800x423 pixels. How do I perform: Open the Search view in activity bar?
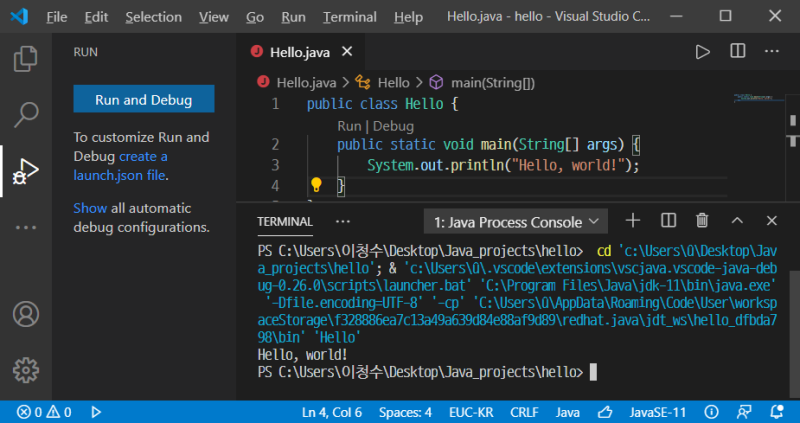[25, 114]
